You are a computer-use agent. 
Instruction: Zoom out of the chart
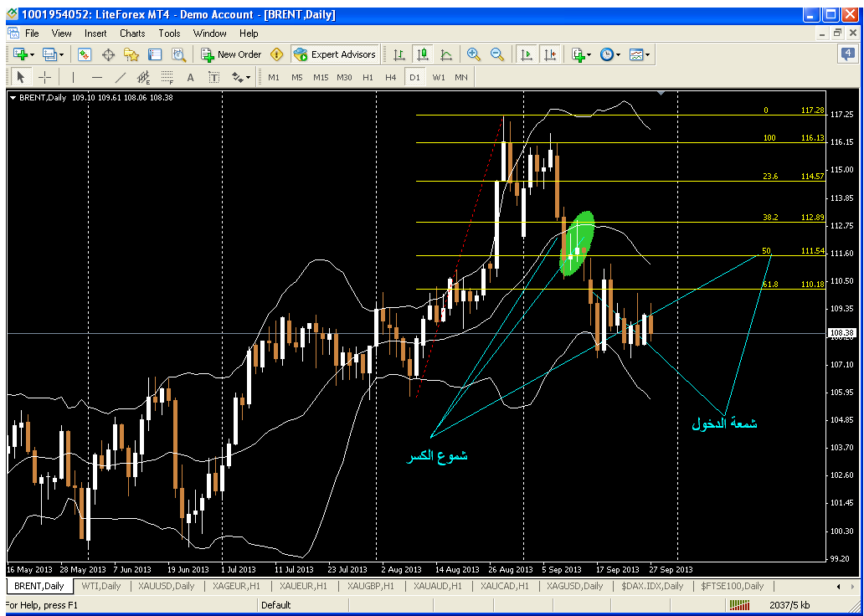(x=497, y=54)
